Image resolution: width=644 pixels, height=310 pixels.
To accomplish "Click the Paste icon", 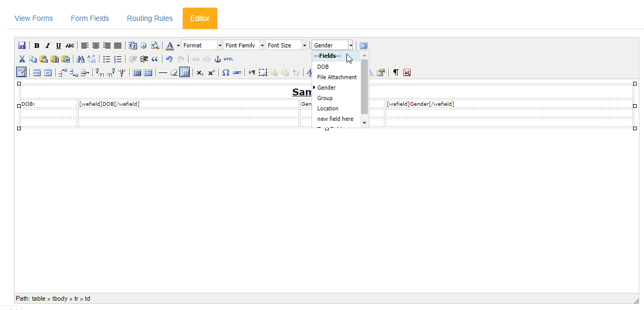I will pos(44,59).
